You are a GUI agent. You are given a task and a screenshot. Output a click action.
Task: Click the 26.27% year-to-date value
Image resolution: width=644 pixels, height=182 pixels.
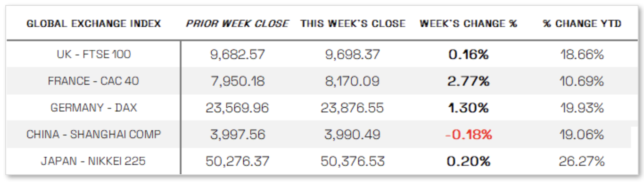582,161
